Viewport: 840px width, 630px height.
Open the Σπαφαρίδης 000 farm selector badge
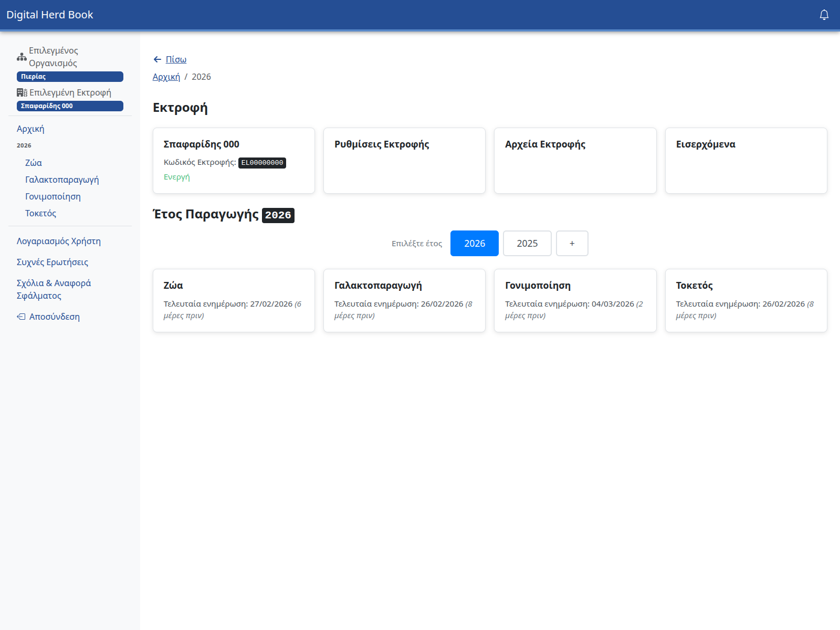[70, 106]
